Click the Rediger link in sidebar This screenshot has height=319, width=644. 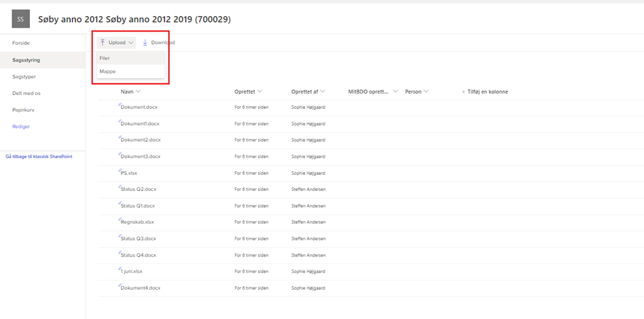[21, 127]
